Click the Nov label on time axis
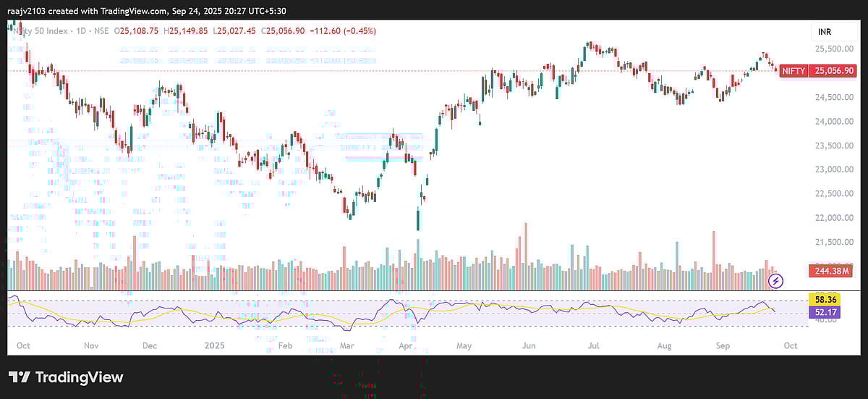Viewport: 868px width, 399px height. pos(90,346)
